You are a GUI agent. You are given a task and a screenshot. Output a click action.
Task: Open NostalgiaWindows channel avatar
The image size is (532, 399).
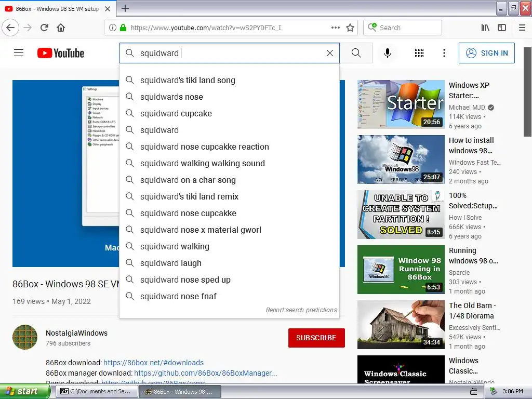tap(25, 337)
